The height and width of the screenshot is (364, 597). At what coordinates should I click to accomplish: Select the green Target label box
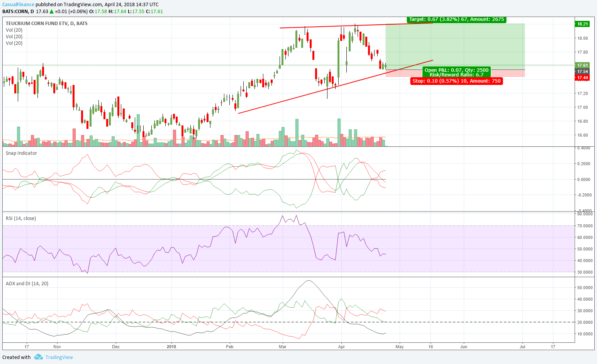click(x=456, y=19)
